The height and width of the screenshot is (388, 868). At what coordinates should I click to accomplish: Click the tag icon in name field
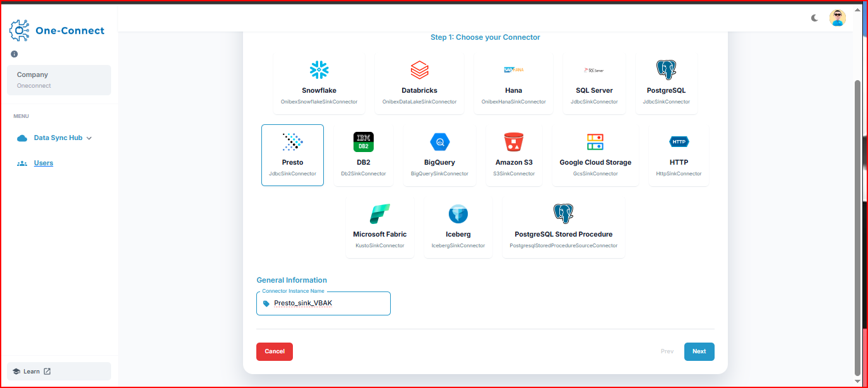pos(266,303)
